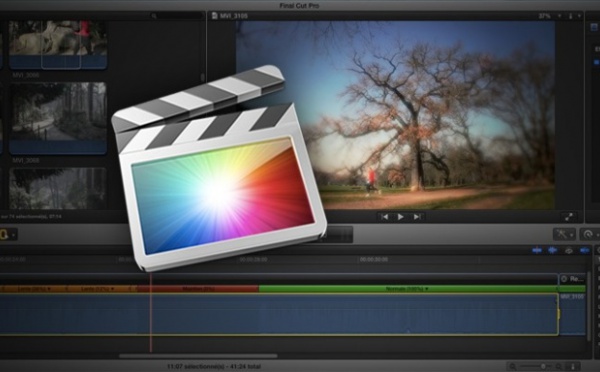The image size is (600, 372).
Task: Toggle audio skimming waveform icon
Action: pyautogui.click(x=553, y=250)
